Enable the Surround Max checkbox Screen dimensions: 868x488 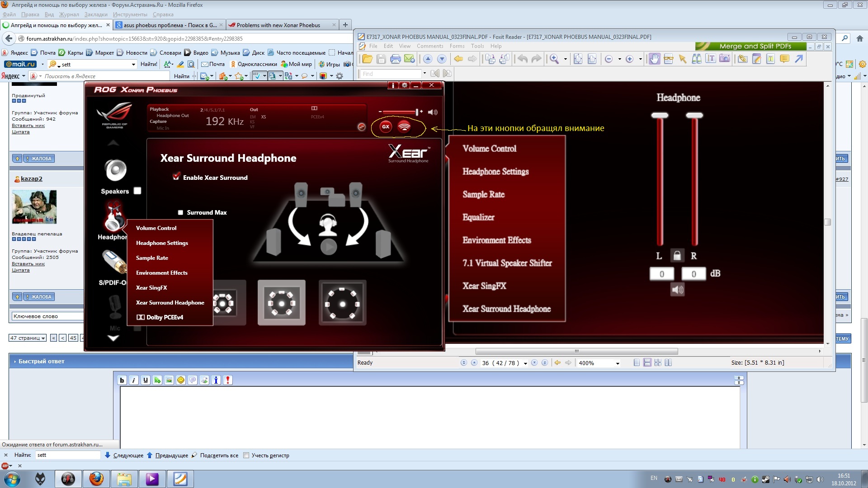180,212
